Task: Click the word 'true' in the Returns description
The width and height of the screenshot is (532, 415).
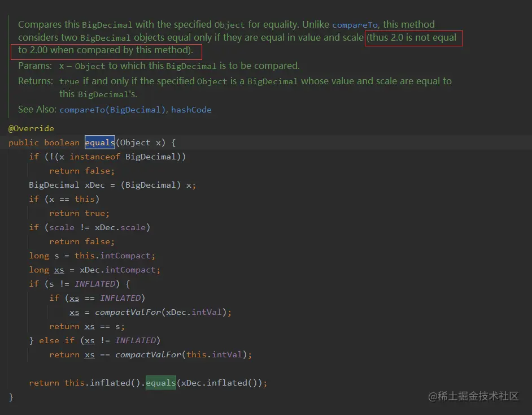Action: (x=69, y=81)
